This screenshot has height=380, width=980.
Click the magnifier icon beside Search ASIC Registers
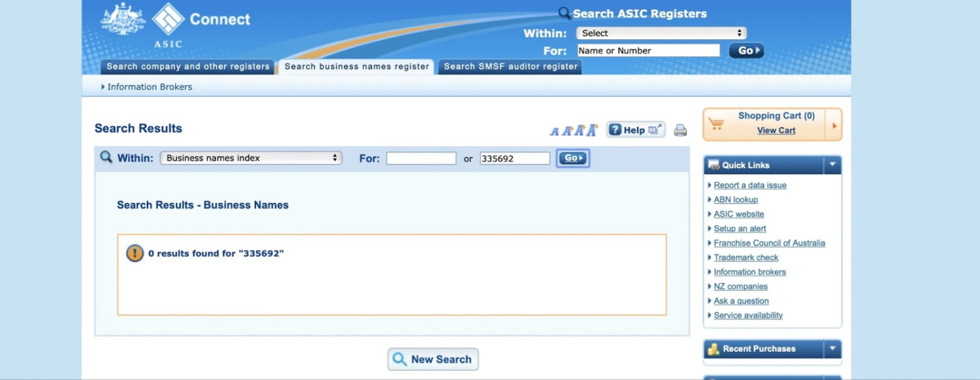(x=564, y=13)
